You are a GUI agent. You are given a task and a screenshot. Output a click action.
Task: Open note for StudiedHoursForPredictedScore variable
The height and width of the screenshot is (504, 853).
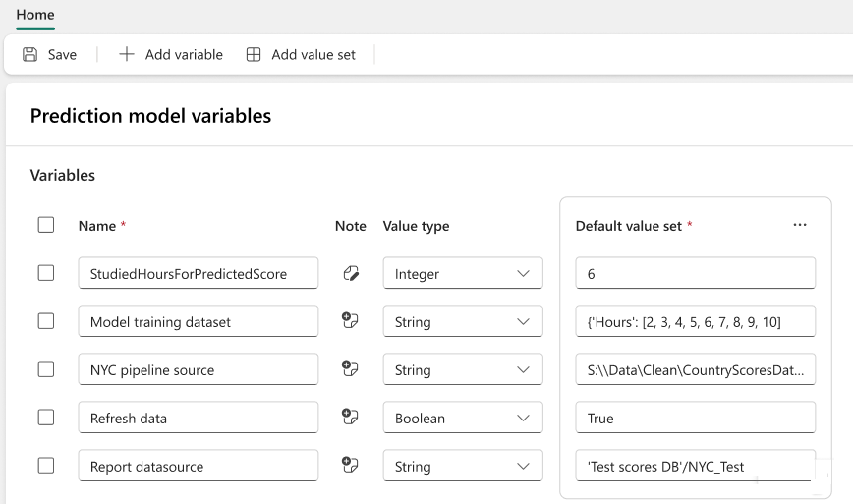pyautogui.click(x=350, y=274)
